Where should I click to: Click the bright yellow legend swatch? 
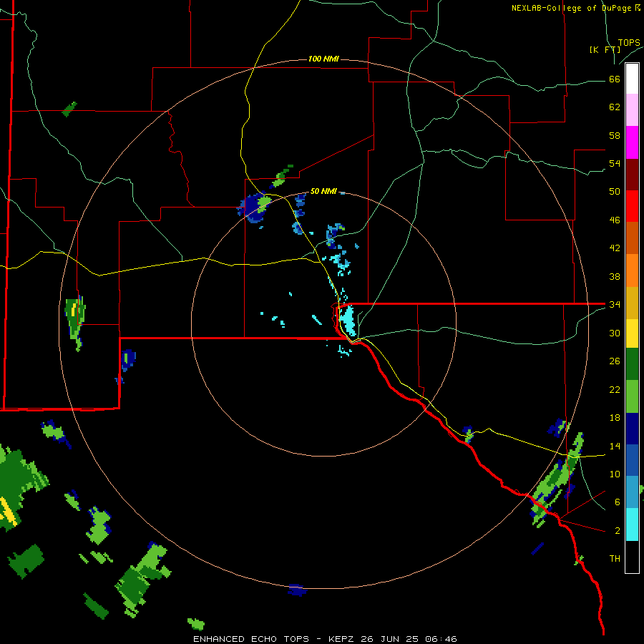[x=632, y=333]
